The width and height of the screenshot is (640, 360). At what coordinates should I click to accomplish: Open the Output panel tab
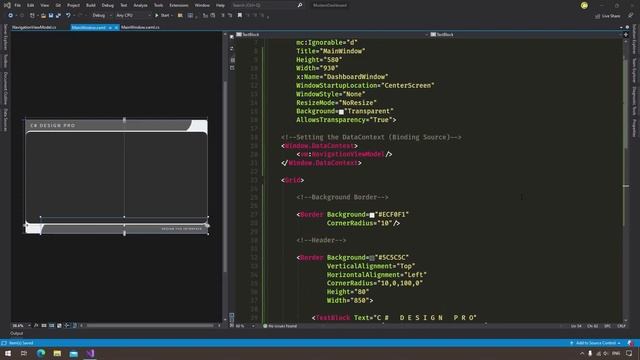[17, 333]
